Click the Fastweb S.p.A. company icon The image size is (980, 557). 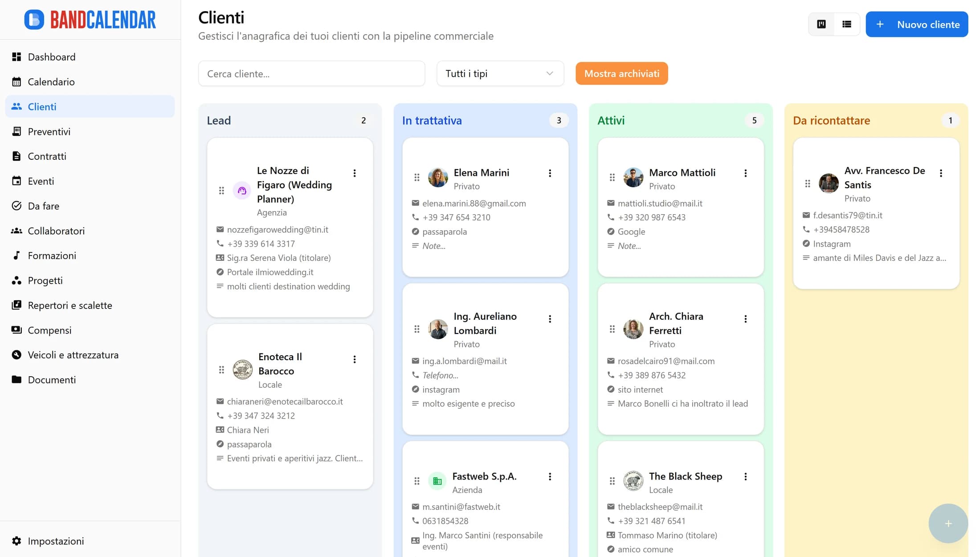[437, 481]
